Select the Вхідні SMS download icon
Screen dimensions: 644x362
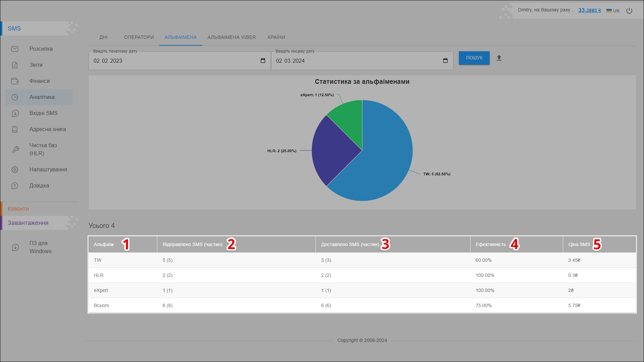click(15, 113)
